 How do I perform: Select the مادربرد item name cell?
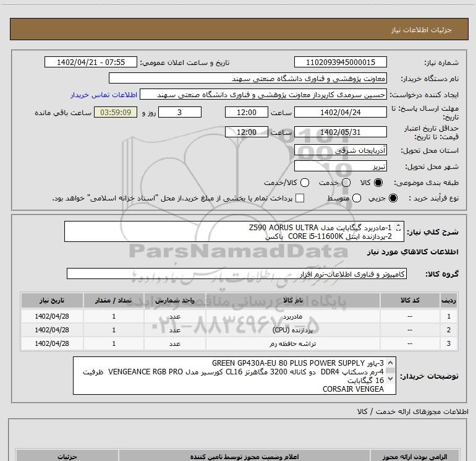293,316
